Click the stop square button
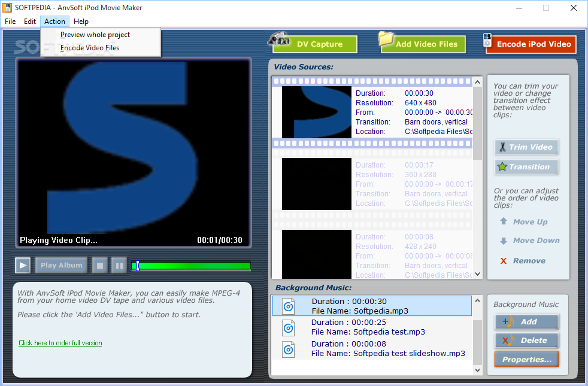Image resolution: width=588 pixels, height=386 pixels. point(100,265)
